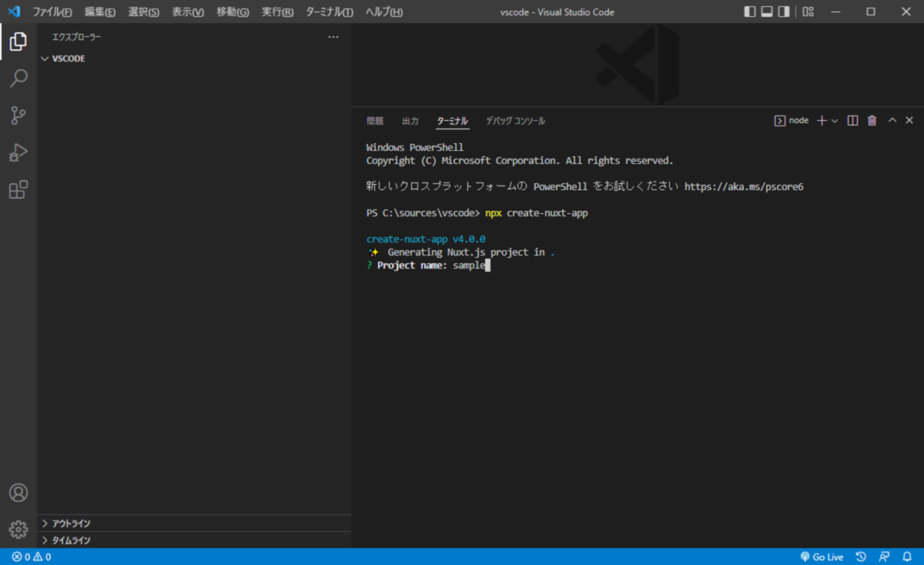Toggle bottom panel layout icon
The image size is (924, 565).
tap(767, 12)
